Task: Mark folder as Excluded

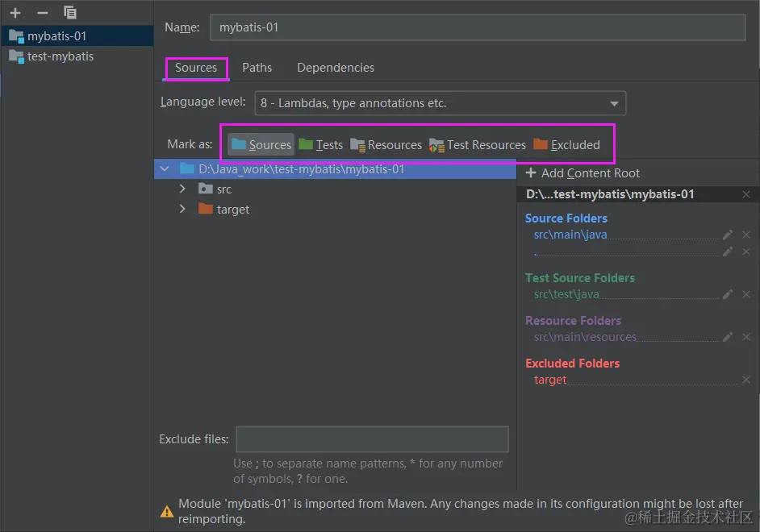Action: pyautogui.click(x=566, y=145)
